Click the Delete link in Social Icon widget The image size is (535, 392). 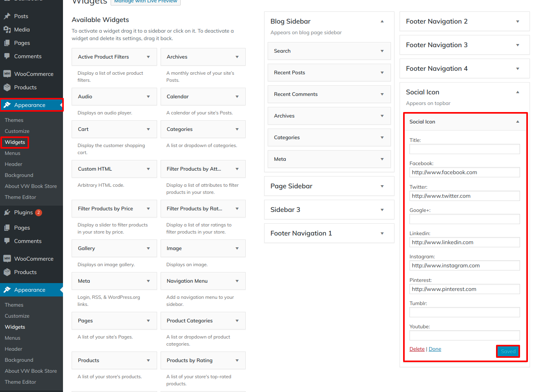(x=417, y=349)
